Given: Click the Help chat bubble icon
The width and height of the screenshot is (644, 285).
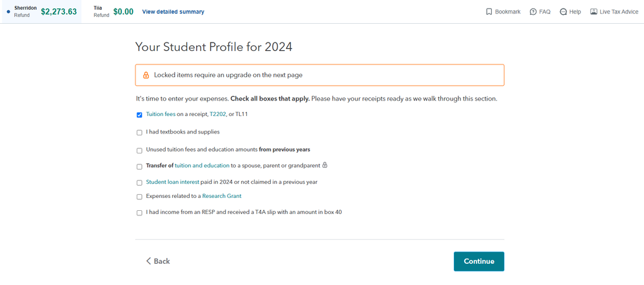Looking at the screenshot, I should 563,12.
